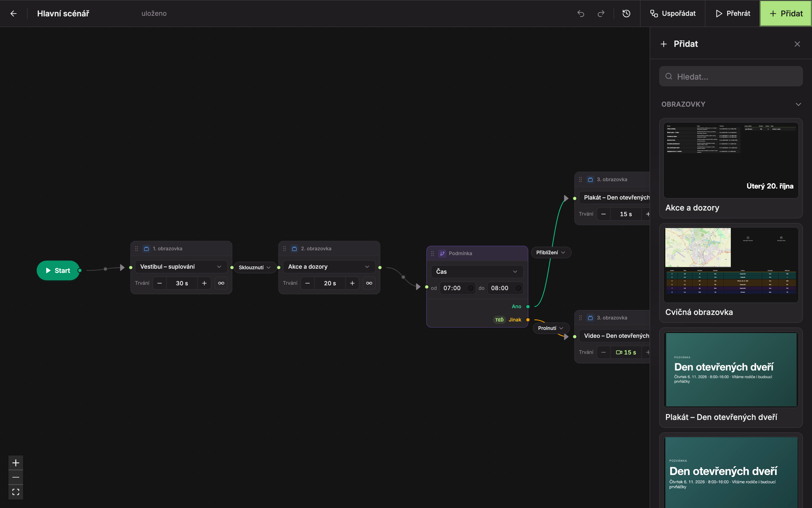Focus the Hledat search field
Viewport: 812px width, 508px height.
coord(731,76)
